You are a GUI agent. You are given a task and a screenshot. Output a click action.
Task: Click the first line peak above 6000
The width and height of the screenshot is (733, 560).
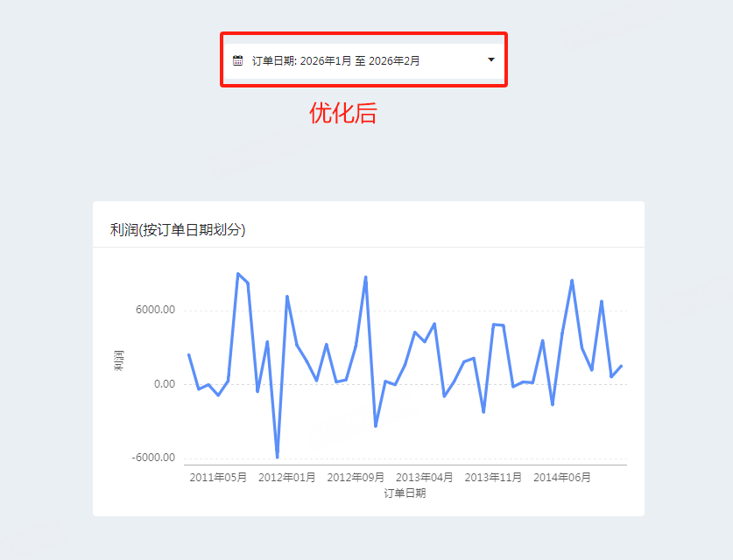pyautogui.click(x=238, y=274)
